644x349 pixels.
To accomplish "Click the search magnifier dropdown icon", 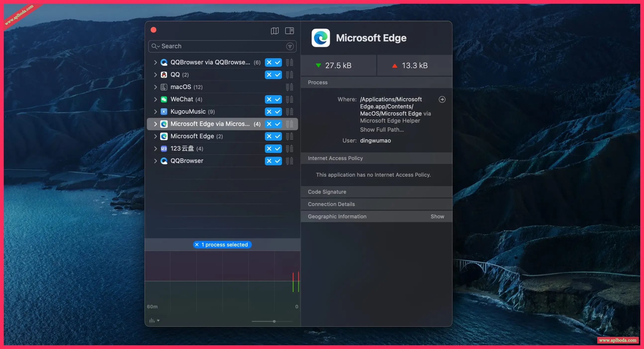I will click(155, 46).
